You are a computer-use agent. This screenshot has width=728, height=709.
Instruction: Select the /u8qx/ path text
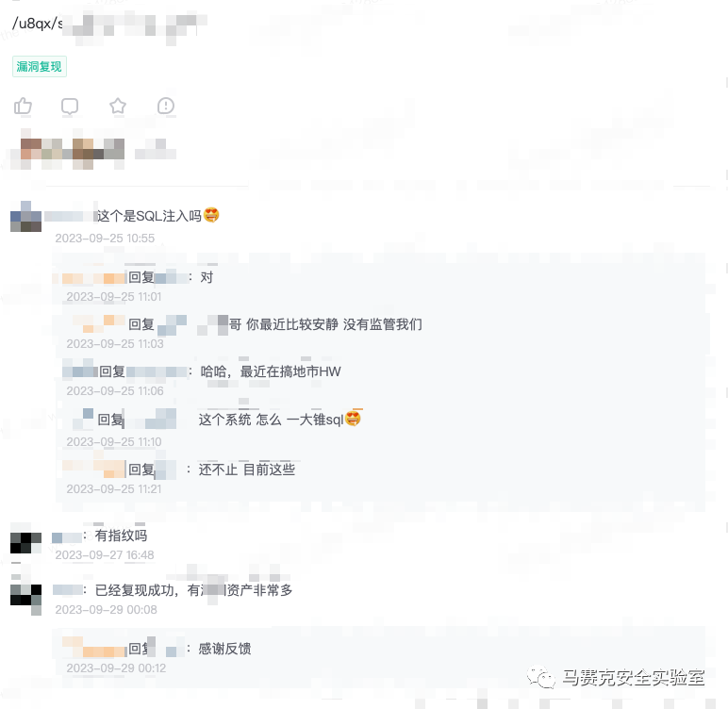[34, 24]
